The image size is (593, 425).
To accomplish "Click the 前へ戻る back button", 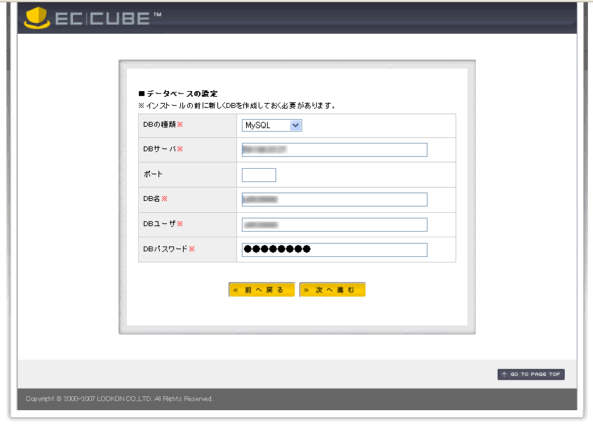I will (x=262, y=290).
